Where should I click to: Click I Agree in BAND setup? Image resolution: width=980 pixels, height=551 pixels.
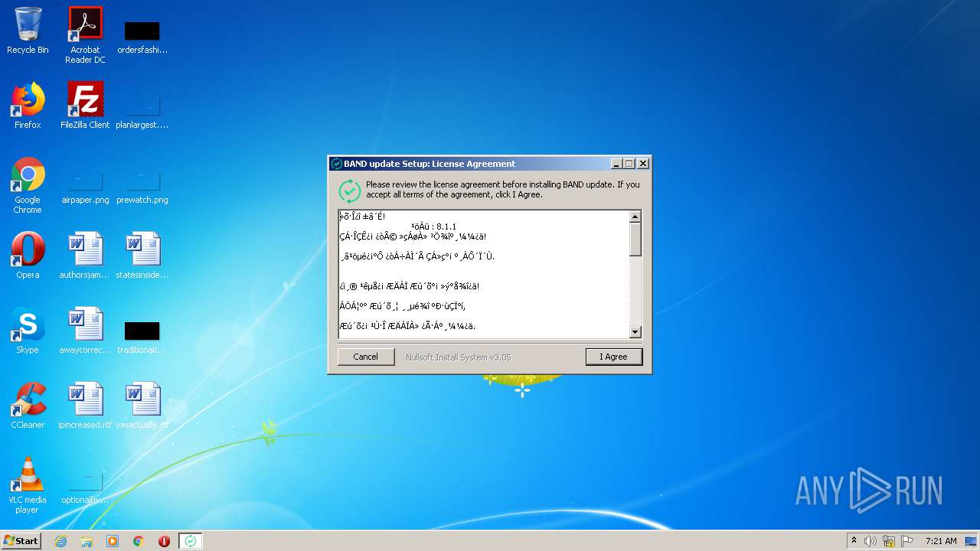click(613, 357)
